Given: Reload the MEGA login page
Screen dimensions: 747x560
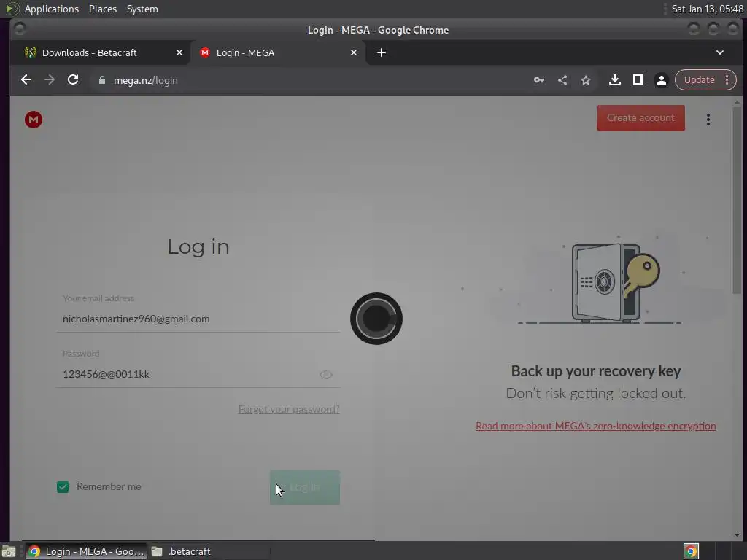Looking at the screenshot, I should pos(73,80).
